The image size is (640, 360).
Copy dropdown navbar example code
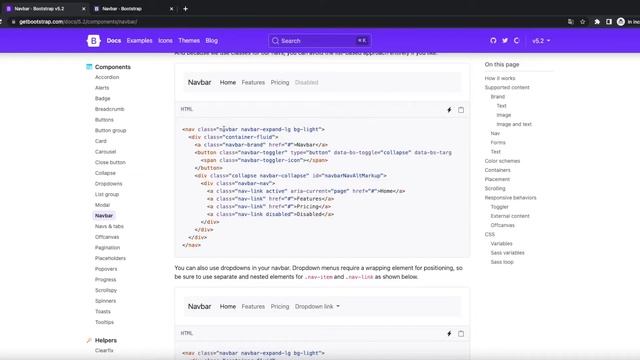(461, 333)
